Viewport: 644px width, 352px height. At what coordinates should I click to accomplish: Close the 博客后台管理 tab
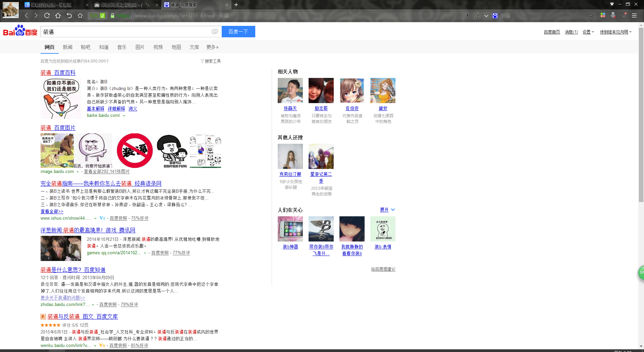click(87, 5)
